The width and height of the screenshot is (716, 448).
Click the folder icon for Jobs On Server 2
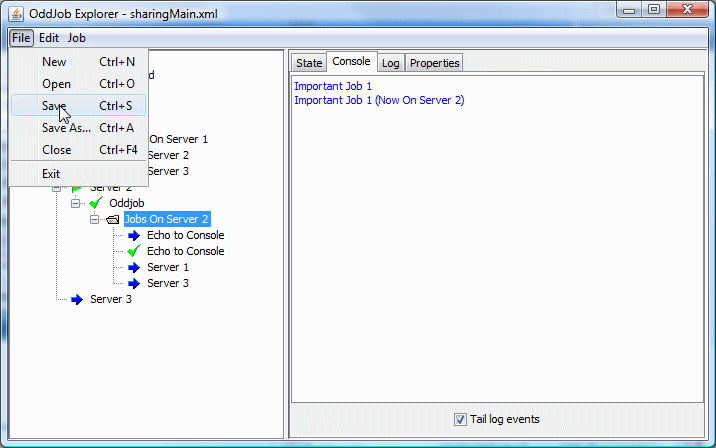(114, 219)
